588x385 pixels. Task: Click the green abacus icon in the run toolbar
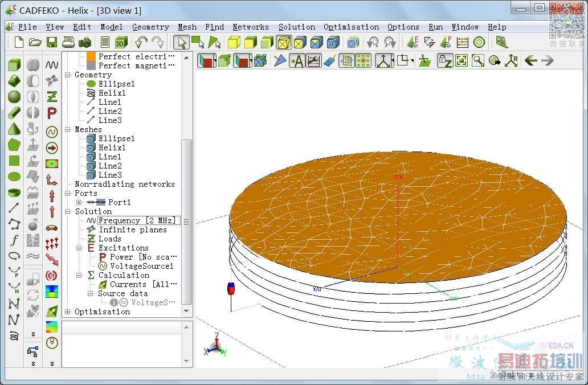tap(463, 42)
